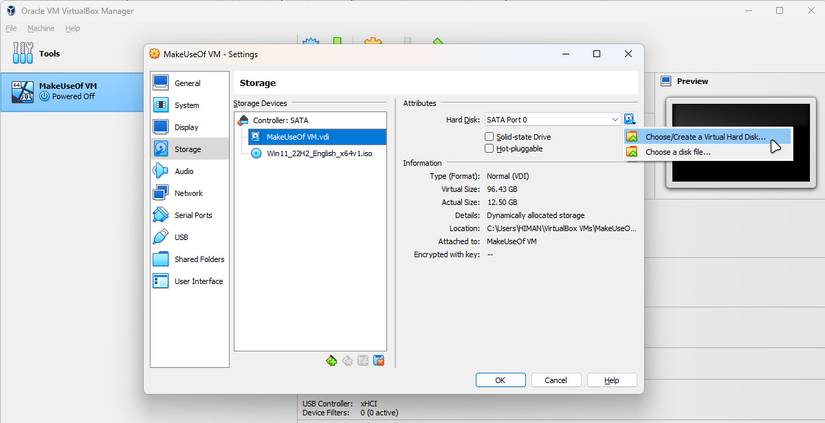Close the MakeUseOf VM Settings dialog
The image size is (825, 423).
click(628, 54)
